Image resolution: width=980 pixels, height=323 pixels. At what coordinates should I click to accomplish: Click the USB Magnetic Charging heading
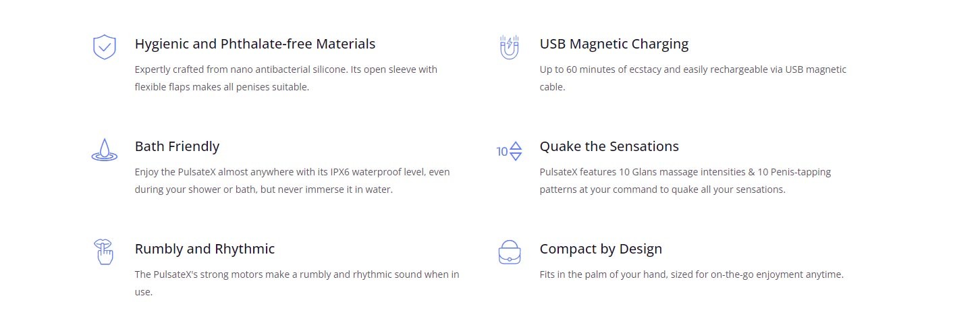coord(614,44)
